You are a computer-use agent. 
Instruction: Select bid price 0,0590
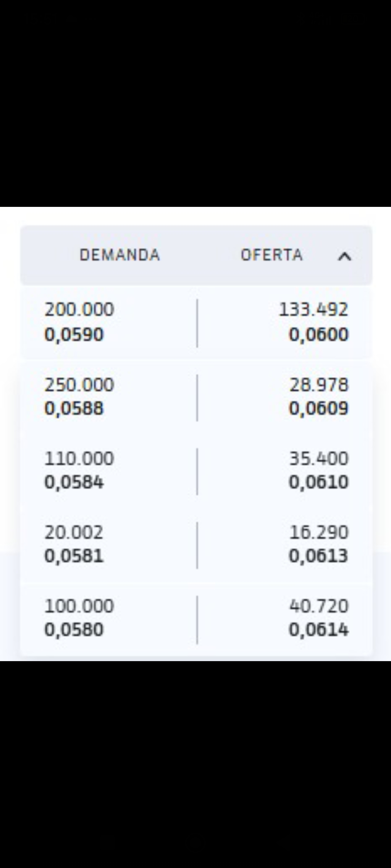point(74,335)
